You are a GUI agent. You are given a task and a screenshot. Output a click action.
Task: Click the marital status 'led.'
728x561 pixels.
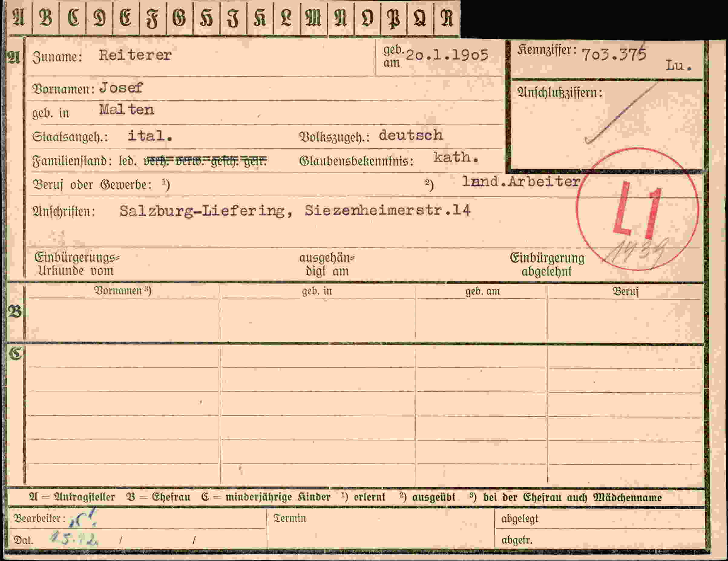point(128,161)
